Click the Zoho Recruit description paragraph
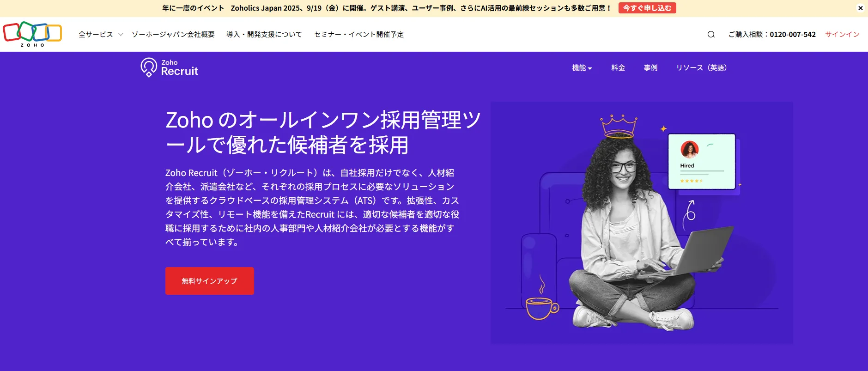 click(312, 207)
